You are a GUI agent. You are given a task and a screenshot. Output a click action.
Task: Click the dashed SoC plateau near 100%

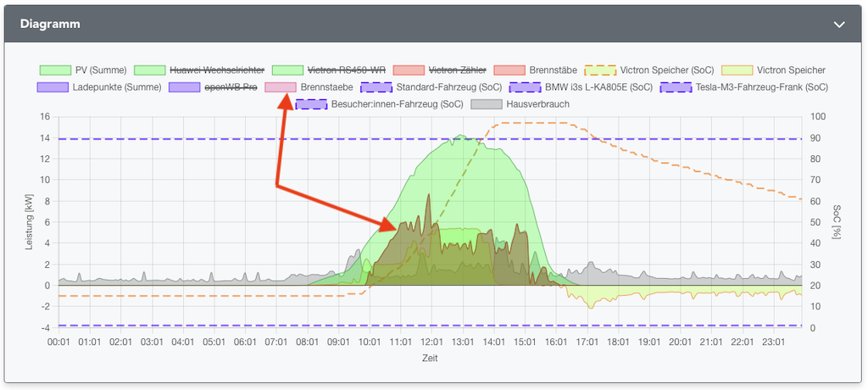pos(532,123)
